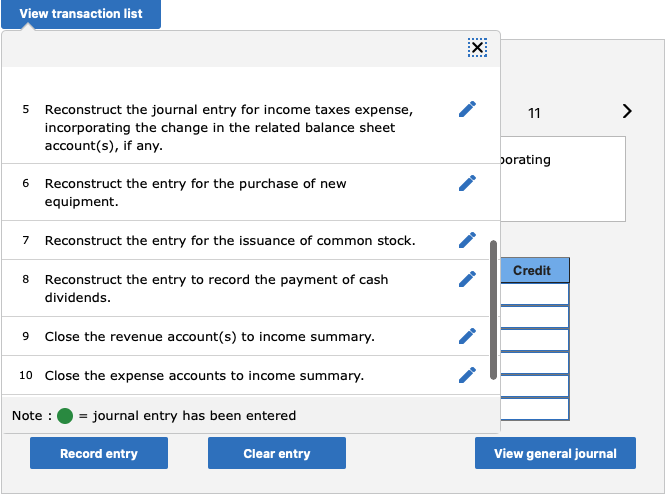Select 'Close the expense accounts' row text
Image resolution: width=668 pixels, height=502 pixels.
[204, 375]
